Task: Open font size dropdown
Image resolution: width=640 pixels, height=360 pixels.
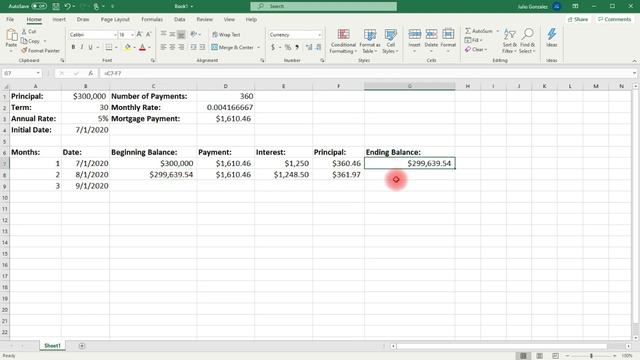Action: coord(132,35)
